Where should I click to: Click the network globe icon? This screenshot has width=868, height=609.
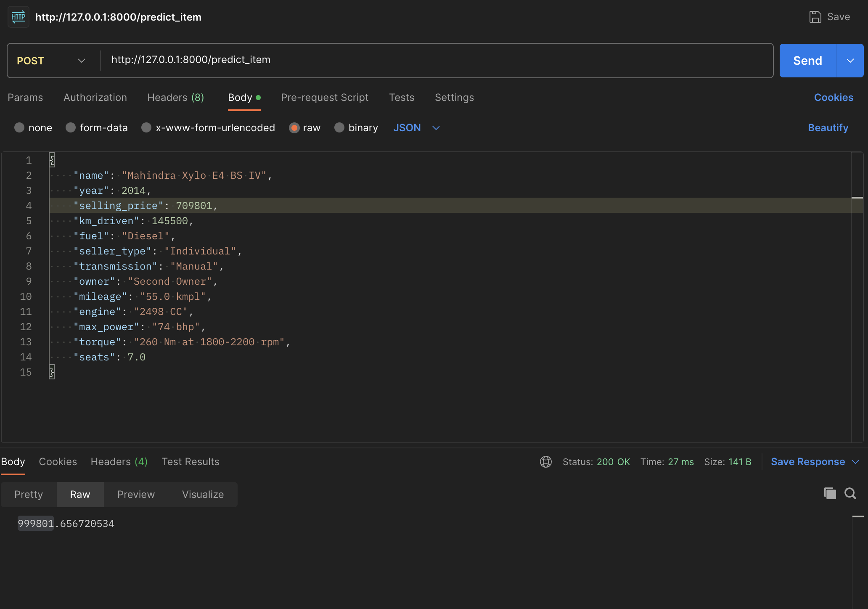tap(546, 462)
